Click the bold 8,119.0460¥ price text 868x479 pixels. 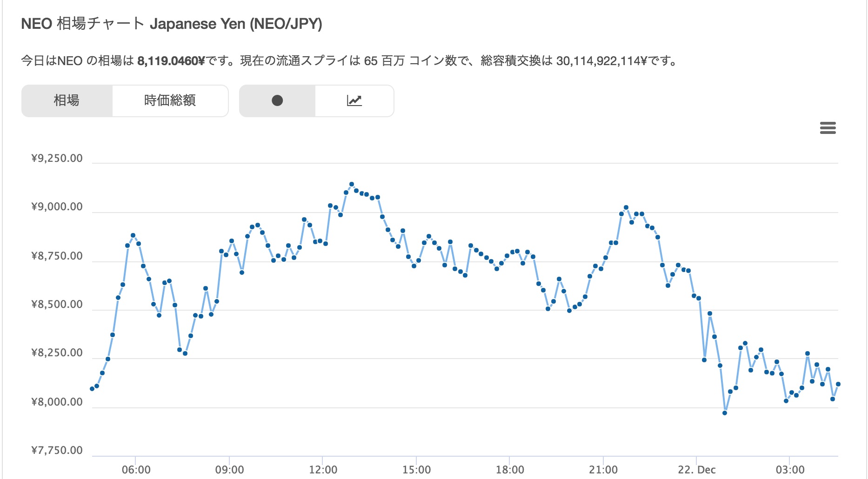tap(171, 61)
